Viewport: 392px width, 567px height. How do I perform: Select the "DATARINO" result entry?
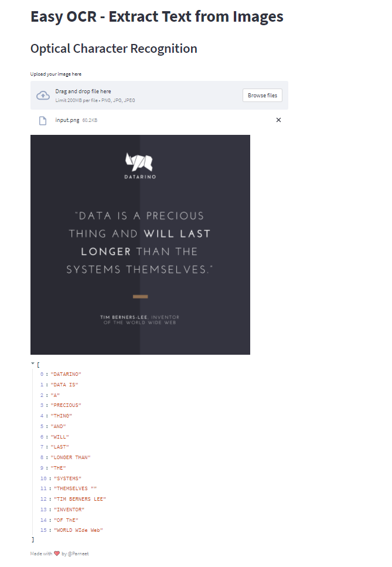[66, 374]
